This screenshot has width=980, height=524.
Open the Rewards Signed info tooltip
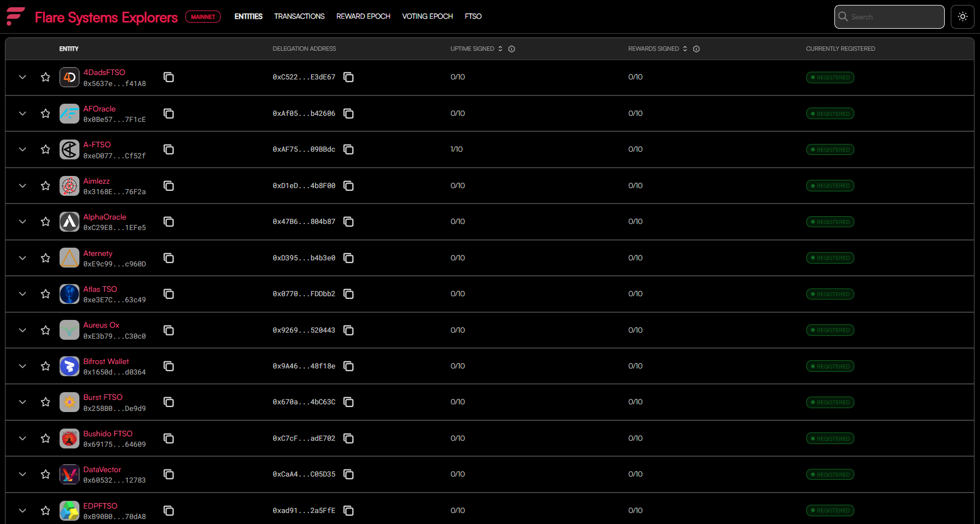pyautogui.click(x=696, y=49)
